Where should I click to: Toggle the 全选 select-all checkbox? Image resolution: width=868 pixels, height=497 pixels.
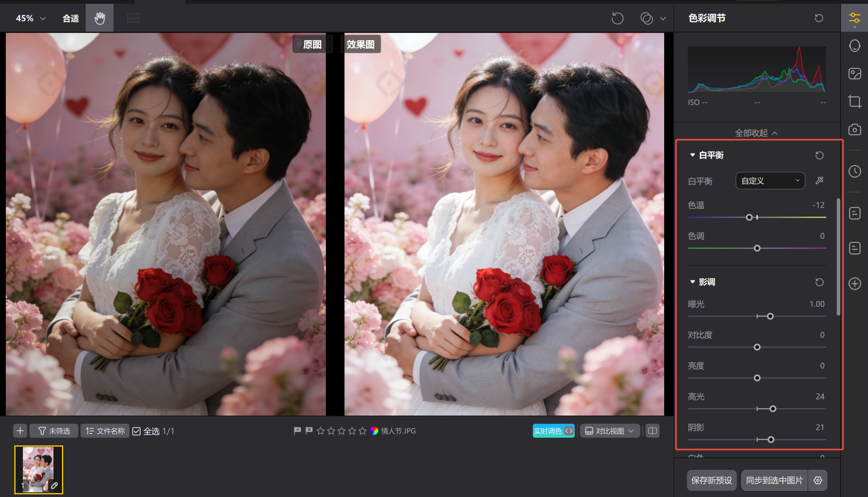coord(136,431)
